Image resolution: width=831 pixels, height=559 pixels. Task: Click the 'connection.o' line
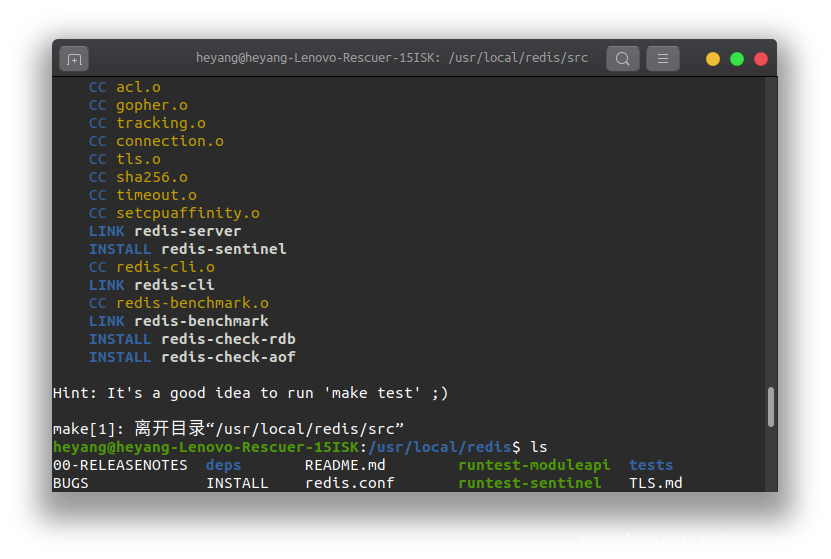tap(156, 141)
